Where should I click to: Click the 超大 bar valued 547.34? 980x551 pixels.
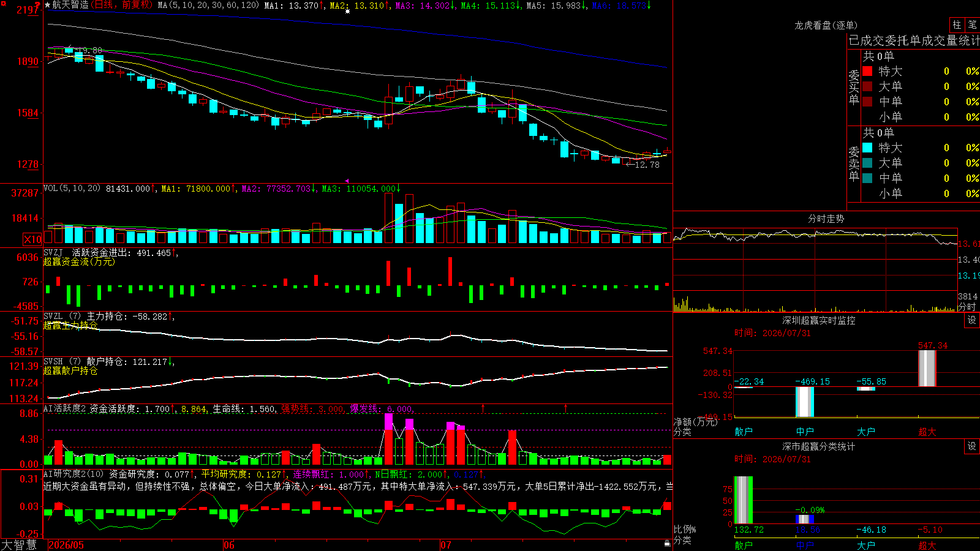pyautogui.click(x=927, y=368)
